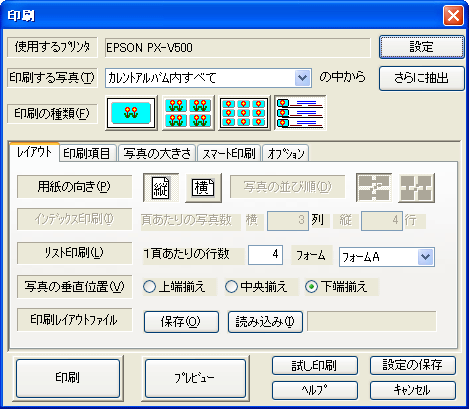Click さらに抽出 button
Screen dimensions: 469x409
pyautogui.click(x=421, y=78)
